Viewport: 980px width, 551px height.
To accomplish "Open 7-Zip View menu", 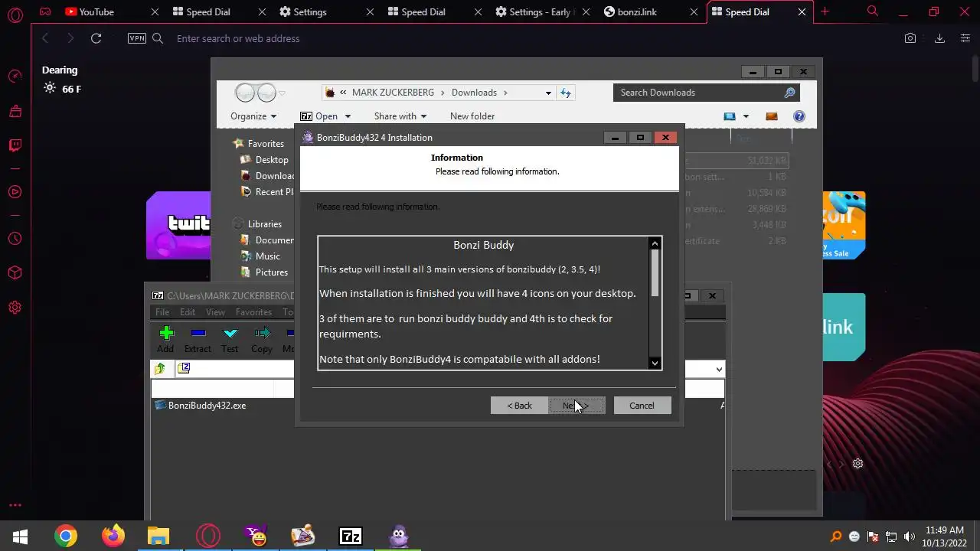I will coord(215,312).
